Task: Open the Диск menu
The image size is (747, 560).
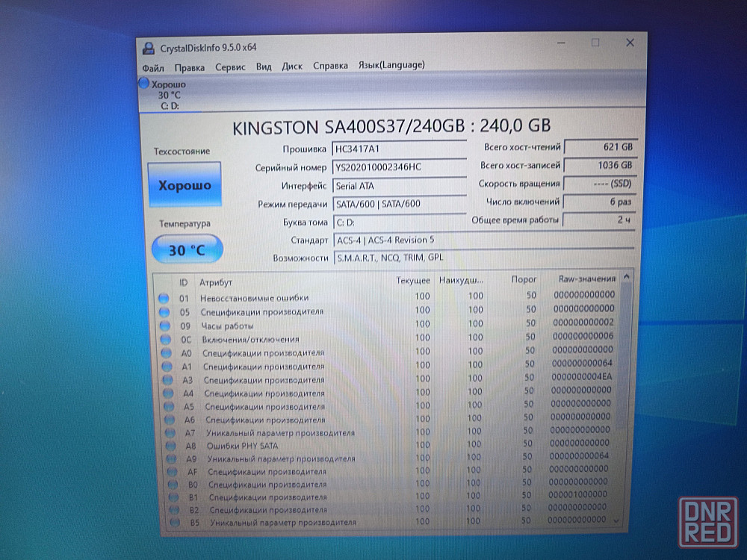Action: (292, 66)
